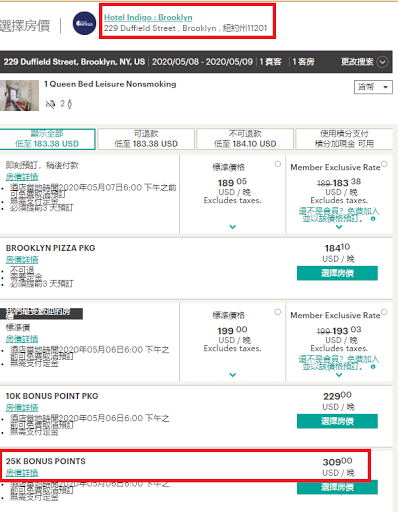Open the 更改搜索 circular chevron icon
398x512 pixels.
[383, 62]
